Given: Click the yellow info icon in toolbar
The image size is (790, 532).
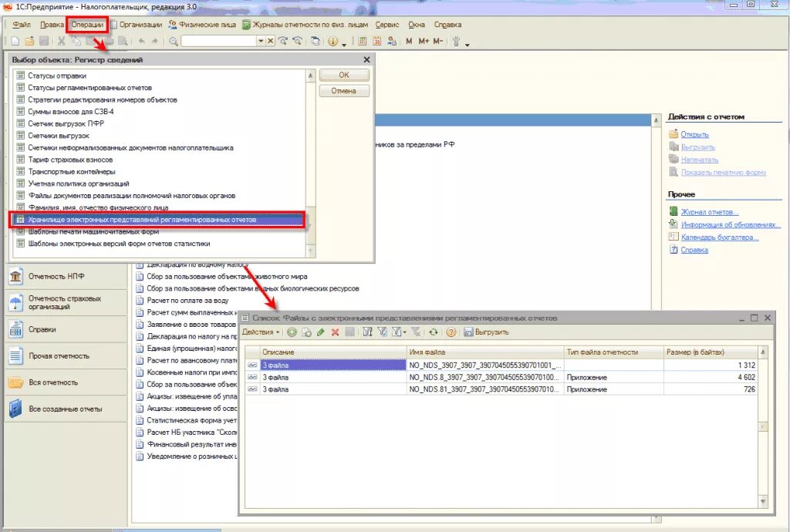Looking at the screenshot, I should [x=333, y=42].
